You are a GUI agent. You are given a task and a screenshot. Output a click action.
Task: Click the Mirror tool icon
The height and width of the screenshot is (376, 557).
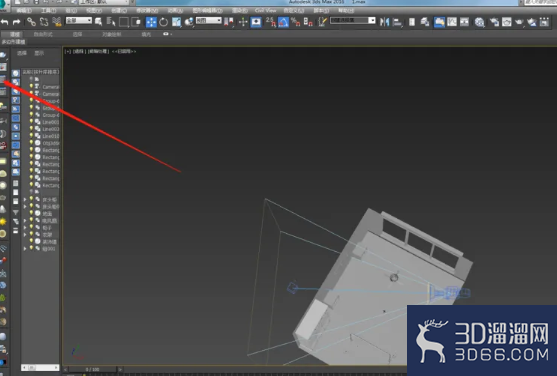tap(384, 22)
